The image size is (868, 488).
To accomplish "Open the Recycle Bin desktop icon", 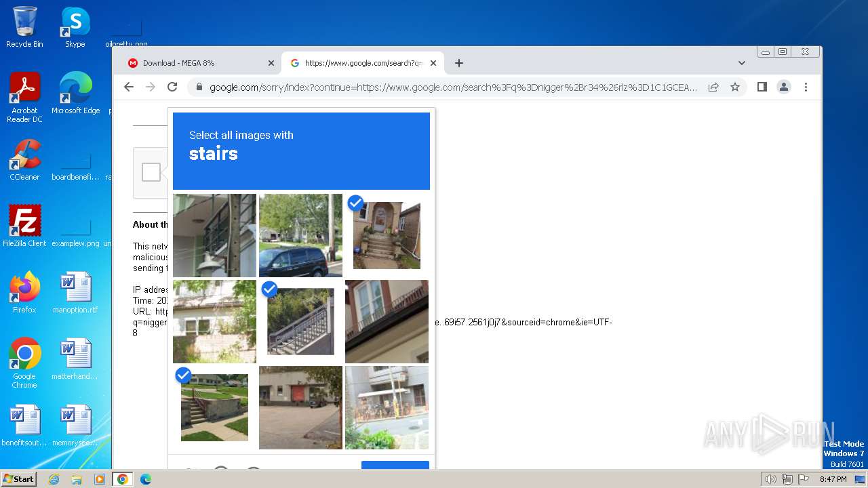I will tap(24, 27).
